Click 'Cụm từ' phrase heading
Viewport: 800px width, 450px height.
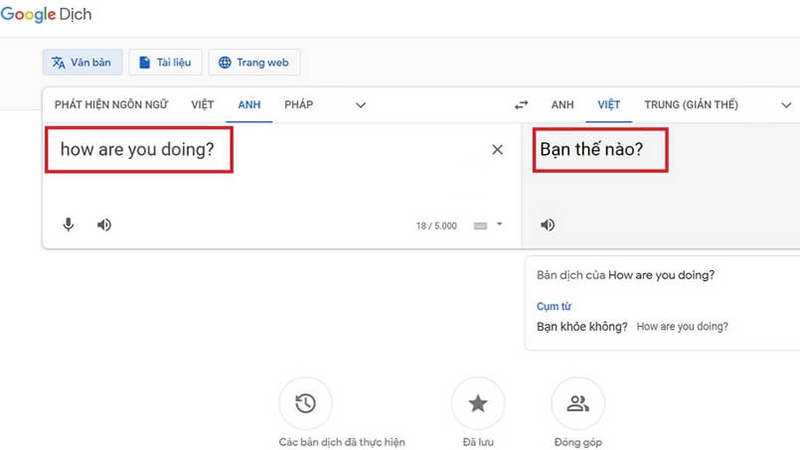coord(554,306)
